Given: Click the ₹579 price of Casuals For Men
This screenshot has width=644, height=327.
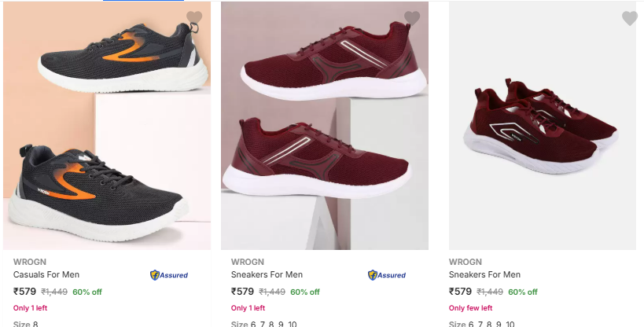Looking at the screenshot, I should coord(24,292).
